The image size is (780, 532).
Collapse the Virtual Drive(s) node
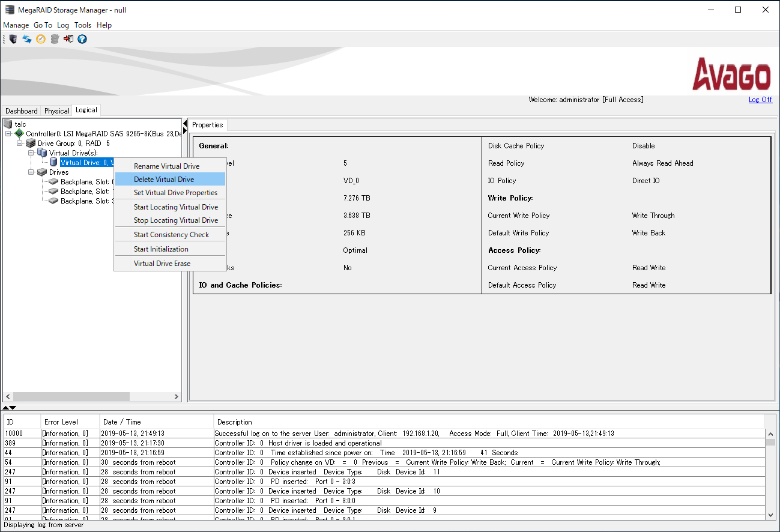click(x=31, y=153)
